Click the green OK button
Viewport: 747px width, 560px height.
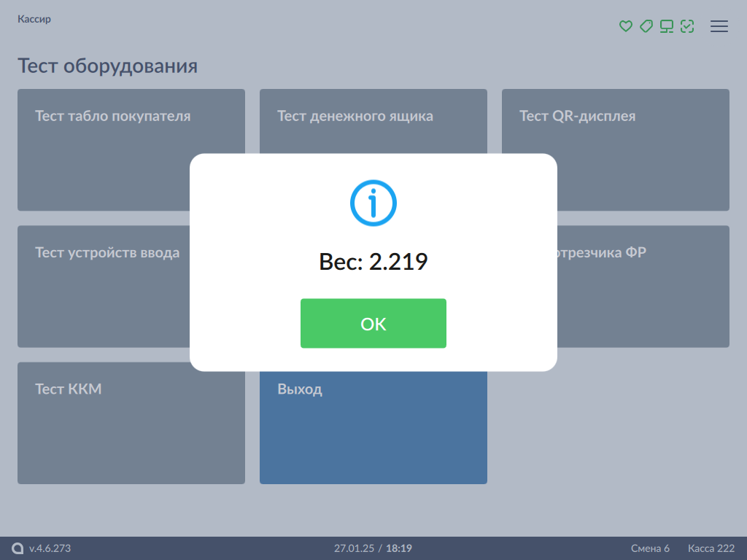click(373, 324)
